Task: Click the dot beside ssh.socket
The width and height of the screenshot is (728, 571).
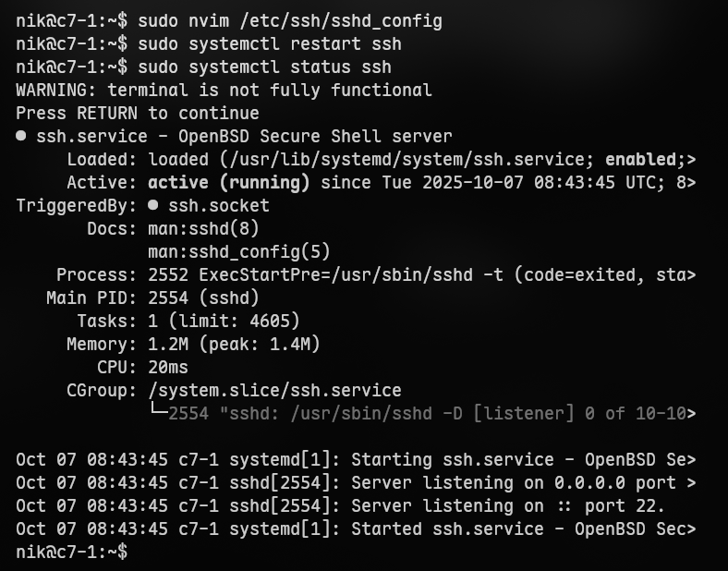Action: [x=153, y=205]
